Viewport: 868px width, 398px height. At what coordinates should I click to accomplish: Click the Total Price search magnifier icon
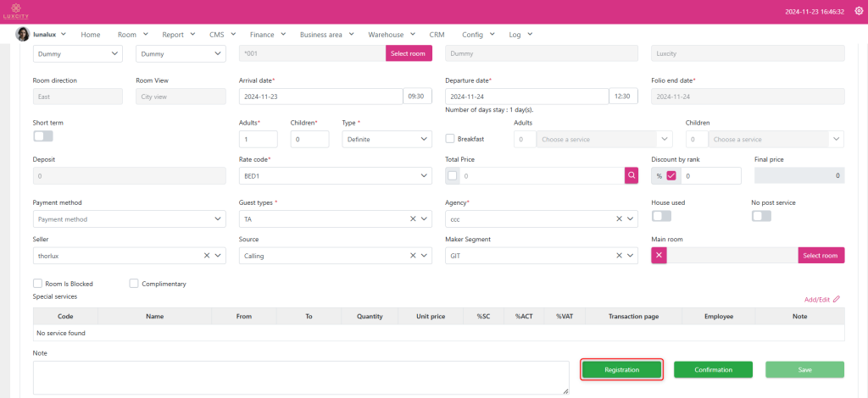(632, 175)
